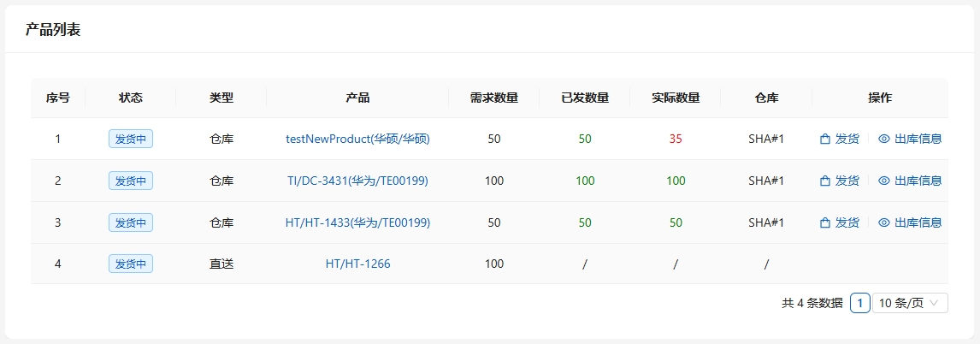Click the 仓库 column header
The height and width of the screenshot is (344, 980).
[766, 98]
